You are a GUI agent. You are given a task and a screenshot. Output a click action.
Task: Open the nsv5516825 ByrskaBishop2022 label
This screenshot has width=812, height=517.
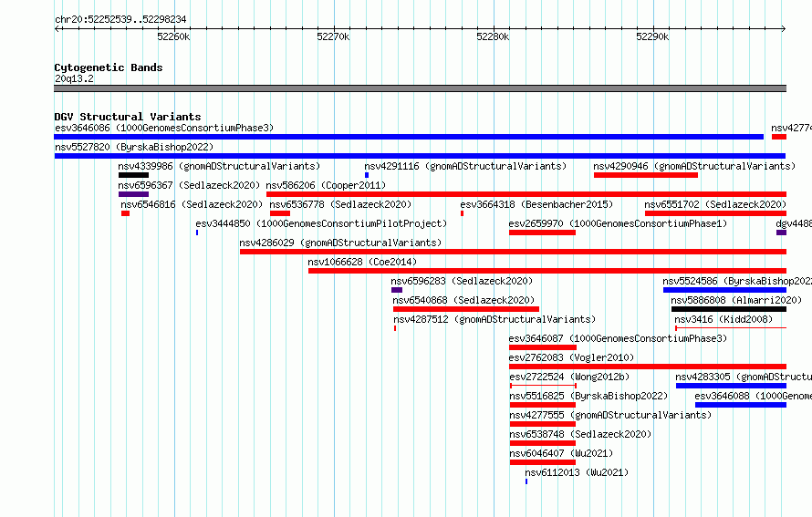pyautogui.click(x=588, y=396)
